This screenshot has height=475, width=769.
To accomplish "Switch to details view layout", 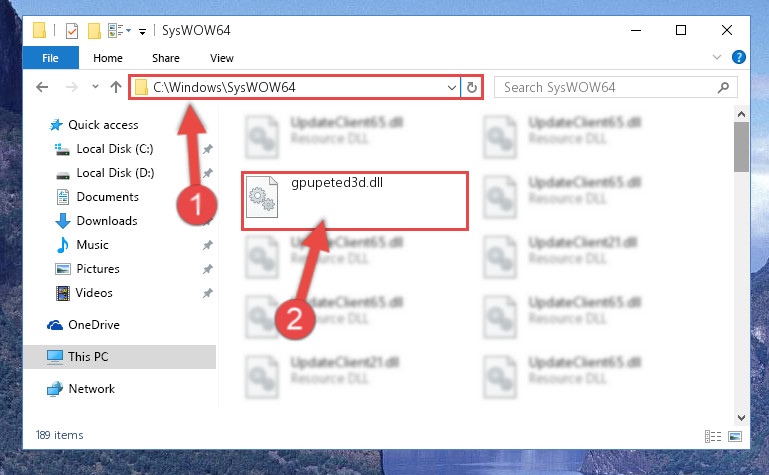I will 713,436.
